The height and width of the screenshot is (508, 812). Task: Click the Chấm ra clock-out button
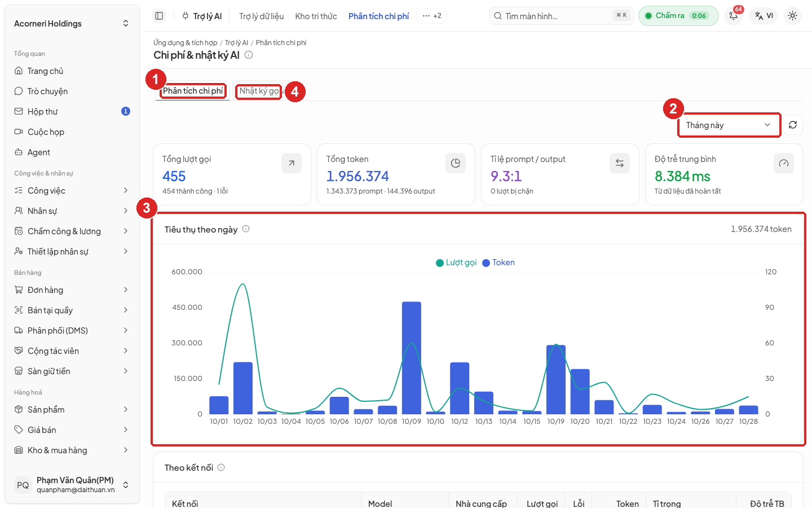[678, 16]
